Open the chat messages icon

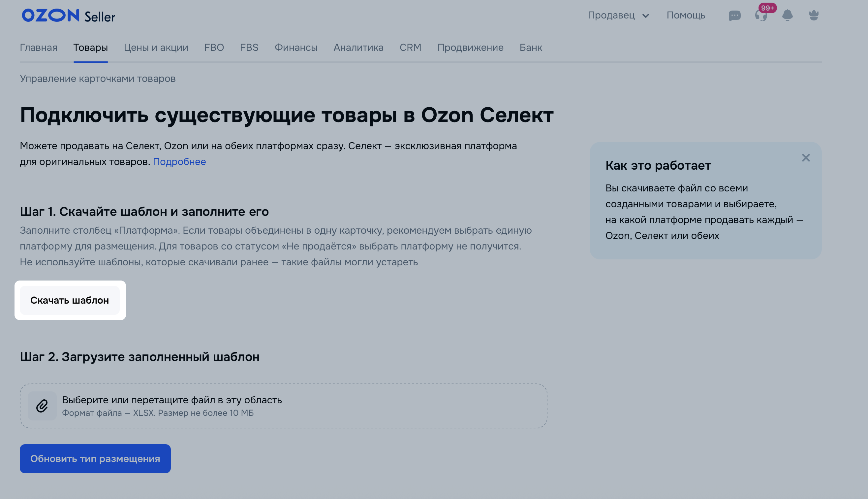tap(734, 16)
